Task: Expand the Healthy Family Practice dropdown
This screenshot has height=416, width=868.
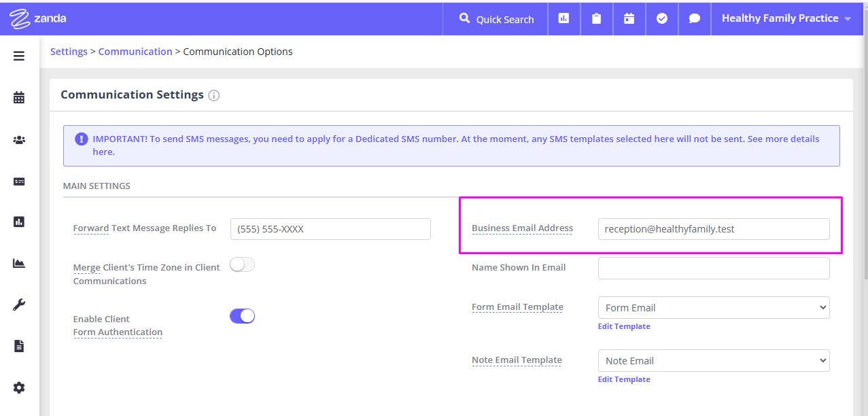Action: coord(785,18)
